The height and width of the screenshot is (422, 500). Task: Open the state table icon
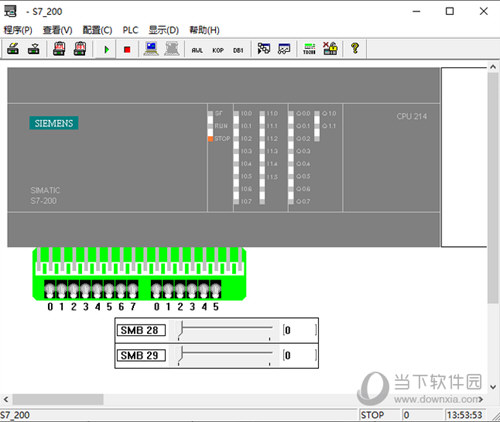tap(284, 49)
